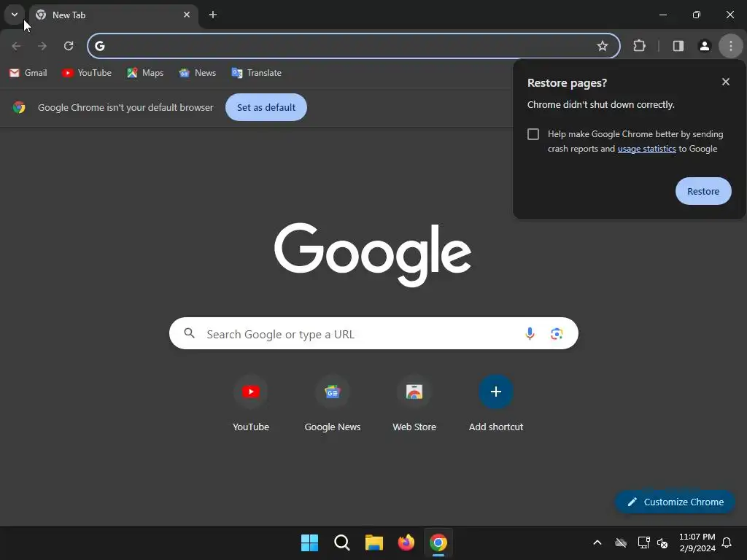This screenshot has height=560, width=747.
Task: Open the YouTube shortcut tile
Action: tap(251, 404)
